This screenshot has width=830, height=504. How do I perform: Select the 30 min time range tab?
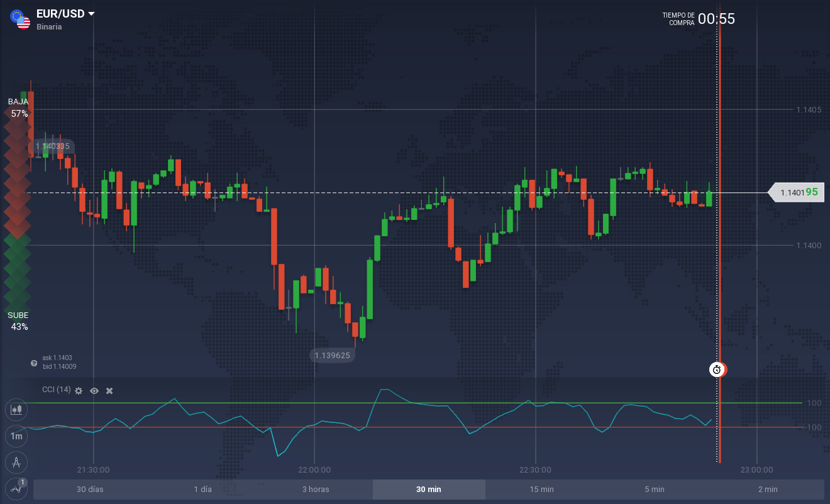(429, 490)
